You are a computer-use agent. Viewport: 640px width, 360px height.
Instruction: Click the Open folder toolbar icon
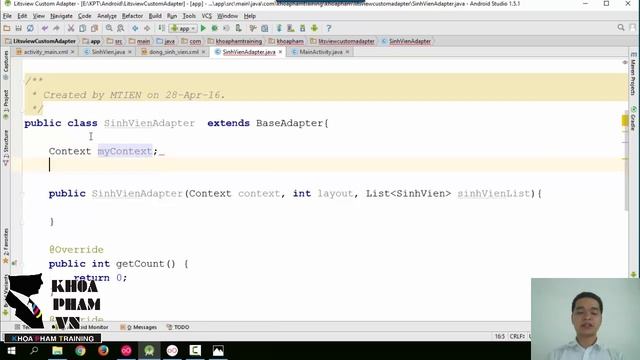(7, 28)
